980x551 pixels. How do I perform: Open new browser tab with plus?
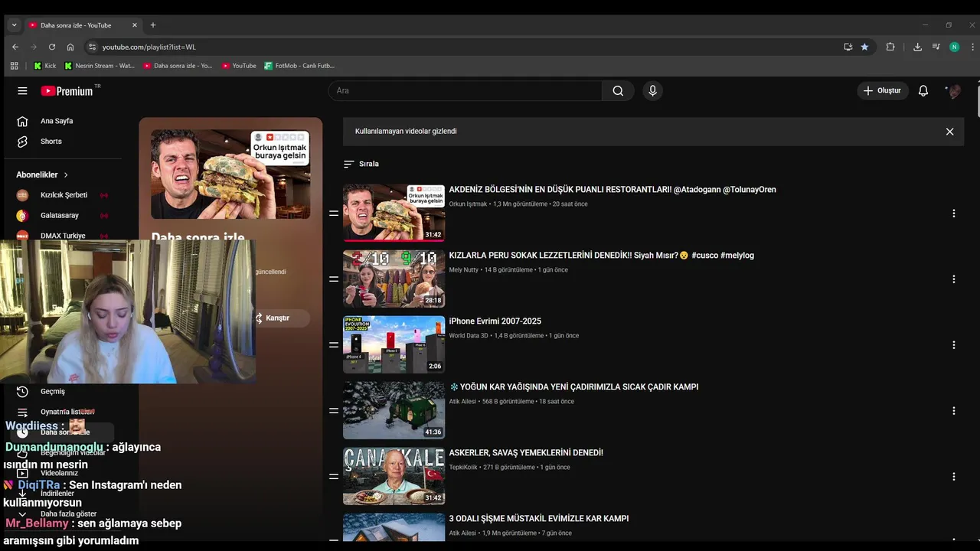tap(152, 25)
